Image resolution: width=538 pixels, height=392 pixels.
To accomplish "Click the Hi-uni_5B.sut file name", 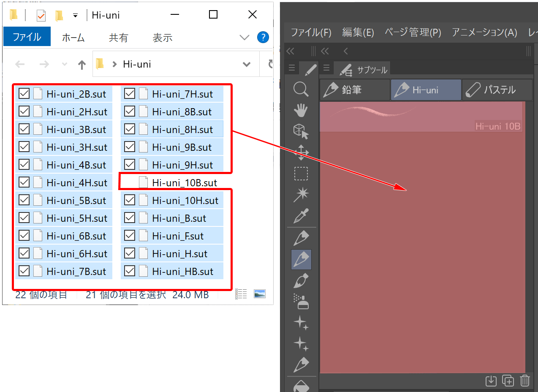I will (76, 200).
